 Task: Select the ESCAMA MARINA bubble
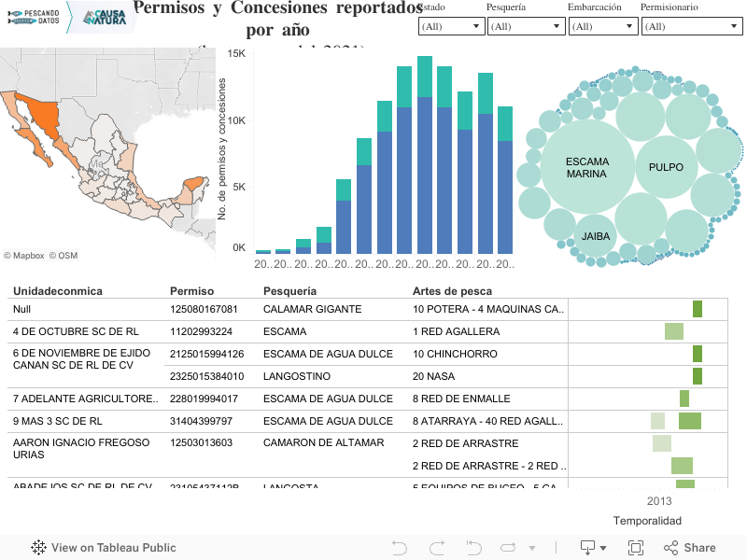tap(586, 168)
